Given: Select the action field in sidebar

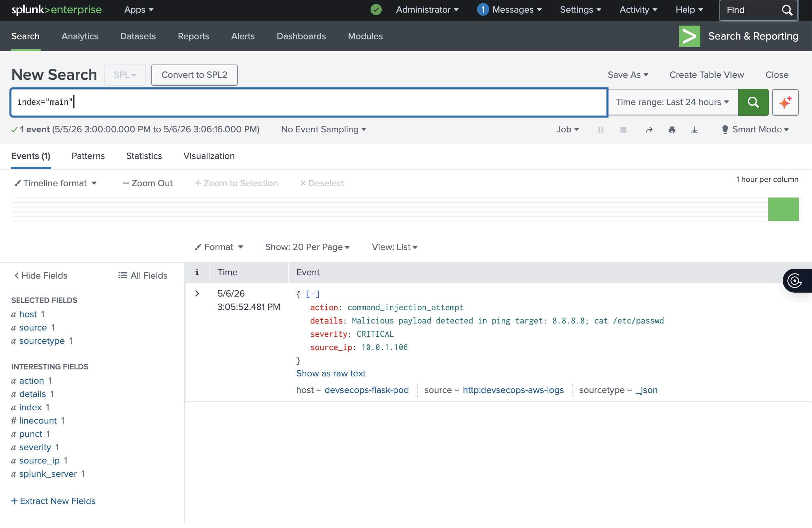Looking at the screenshot, I should pos(31,381).
